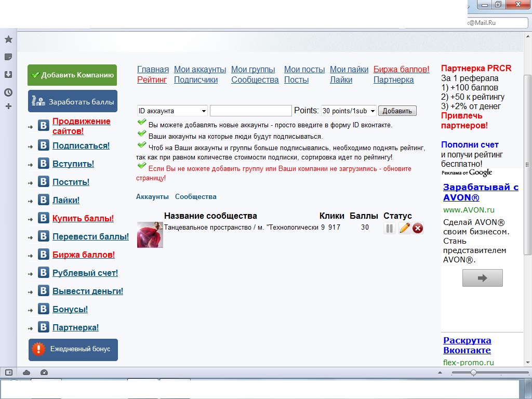The image size is (532, 399).
Task: Open the Зарабатывай с AVON ad link
Action: pos(481,192)
